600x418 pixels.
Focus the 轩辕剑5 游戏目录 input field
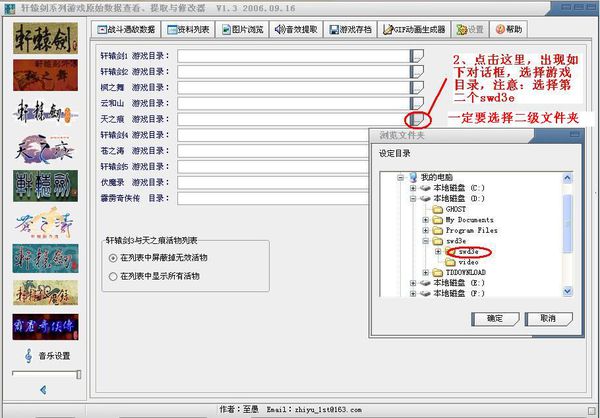click(273, 167)
